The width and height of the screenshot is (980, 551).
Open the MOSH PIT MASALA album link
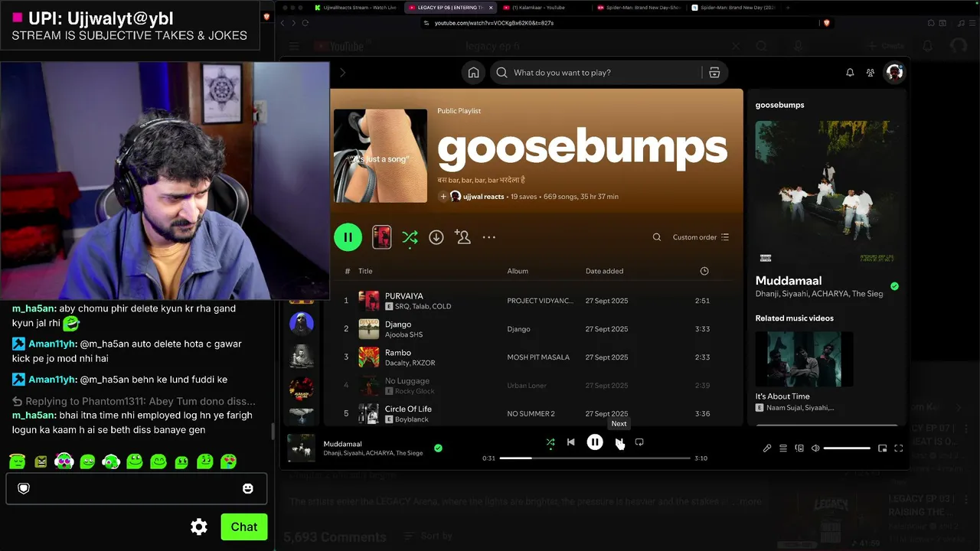pos(538,357)
